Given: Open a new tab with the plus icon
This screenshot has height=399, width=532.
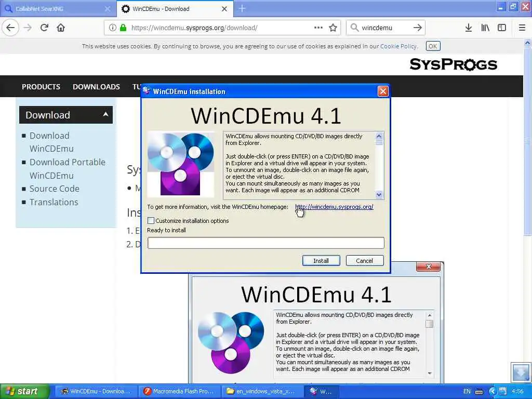Looking at the screenshot, I should (242, 8).
